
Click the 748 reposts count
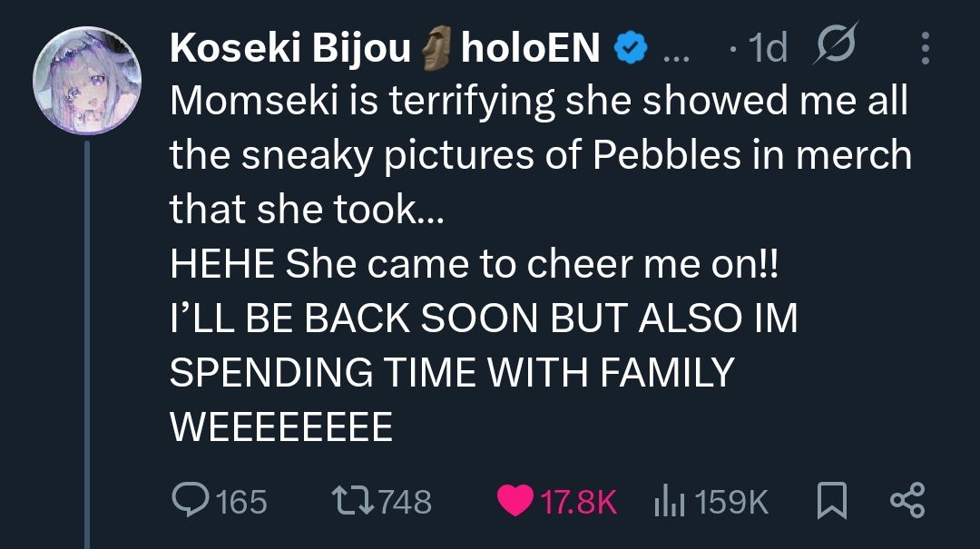point(405,502)
